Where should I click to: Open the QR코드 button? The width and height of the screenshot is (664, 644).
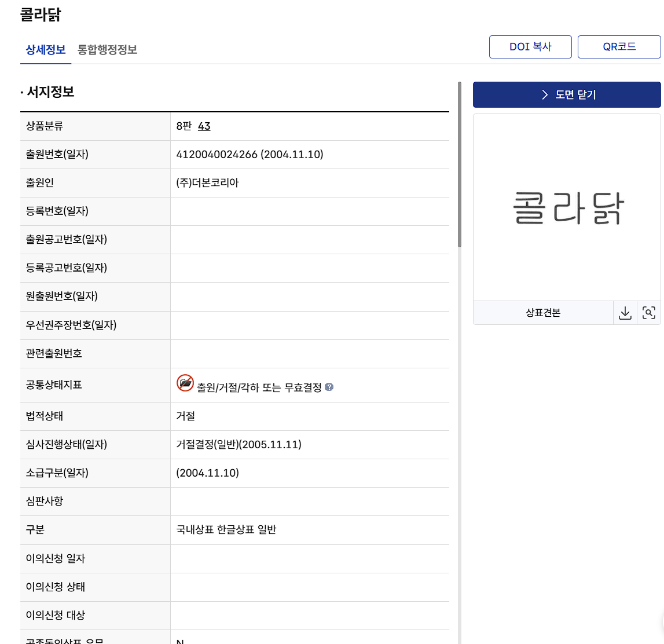(619, 47)
